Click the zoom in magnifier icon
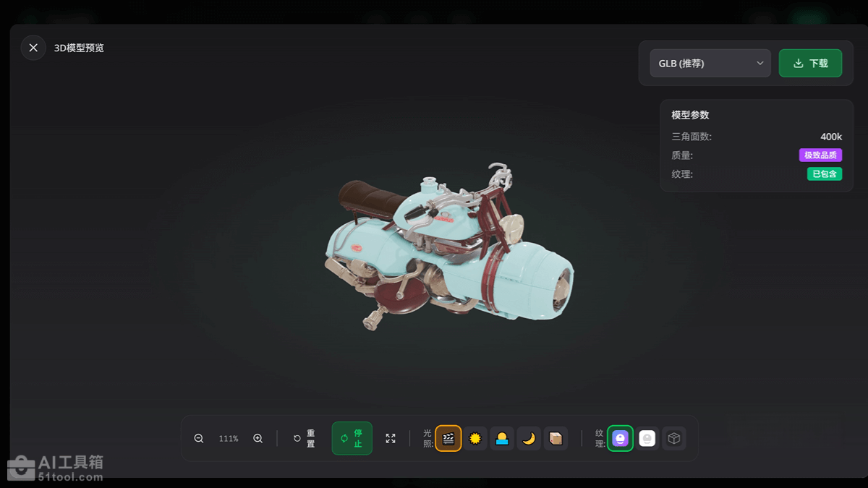This screenshot has width=868, height=488. pos(258,439)
